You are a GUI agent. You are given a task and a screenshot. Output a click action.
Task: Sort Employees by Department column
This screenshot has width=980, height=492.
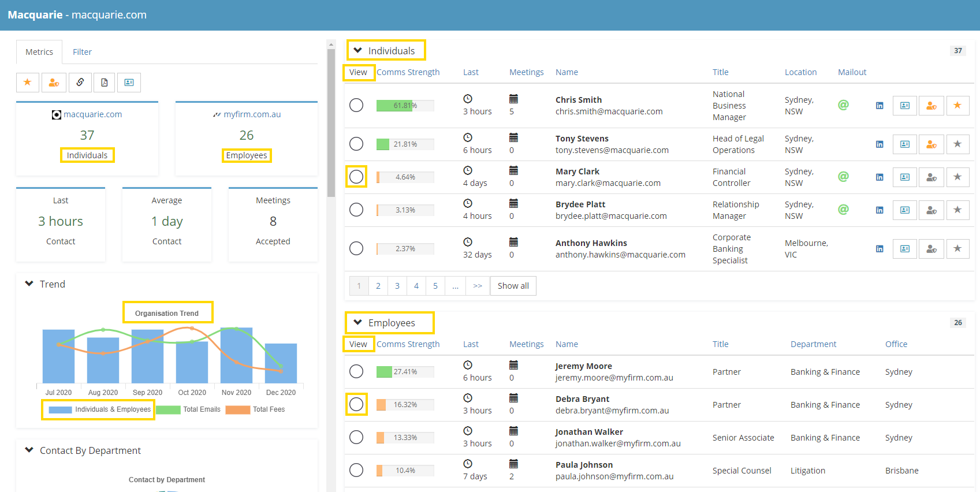[x=813, y=344]
